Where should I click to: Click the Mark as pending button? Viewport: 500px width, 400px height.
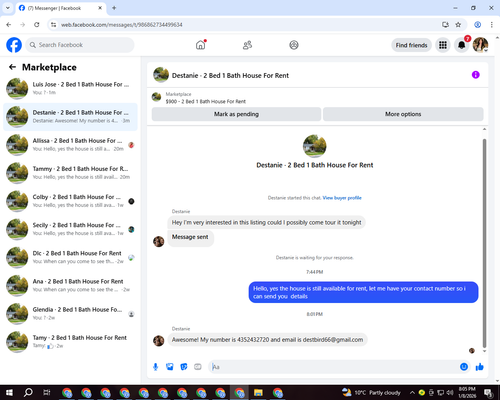236,114
